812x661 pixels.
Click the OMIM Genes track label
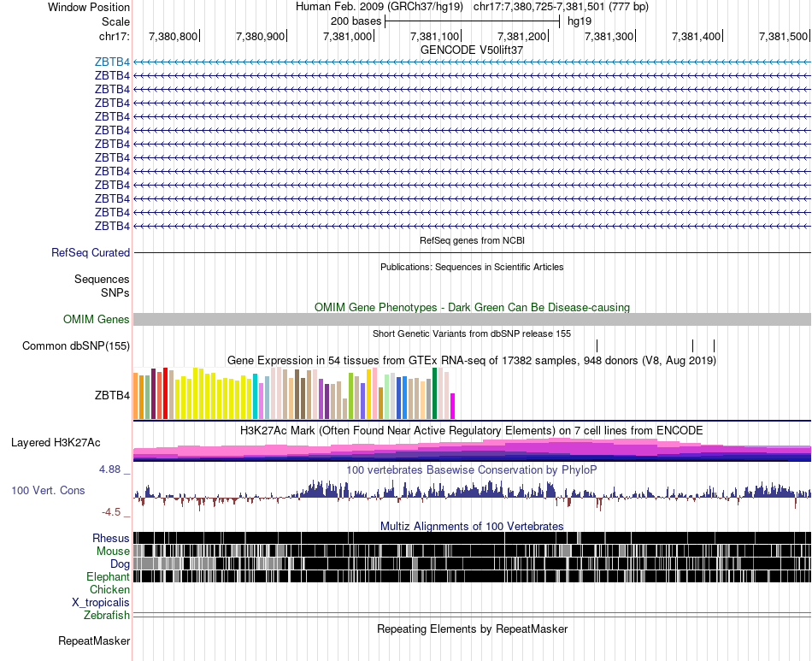[x=97, y=319]
